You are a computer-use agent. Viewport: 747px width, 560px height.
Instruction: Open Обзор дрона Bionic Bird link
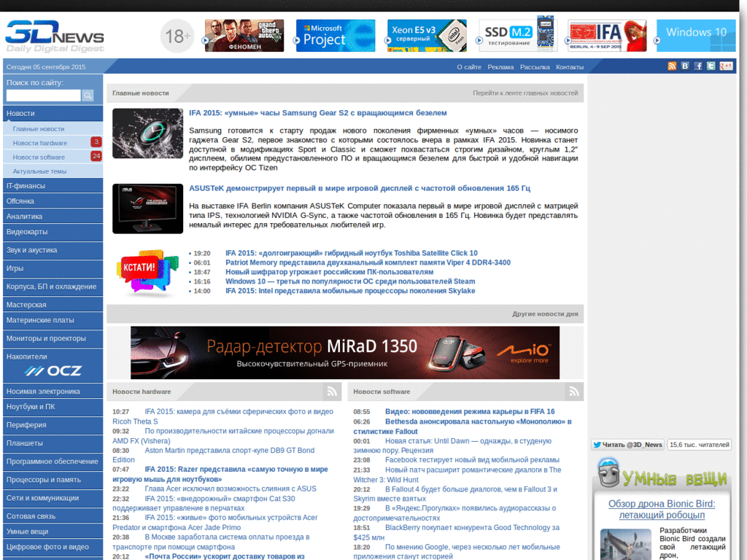662,510
